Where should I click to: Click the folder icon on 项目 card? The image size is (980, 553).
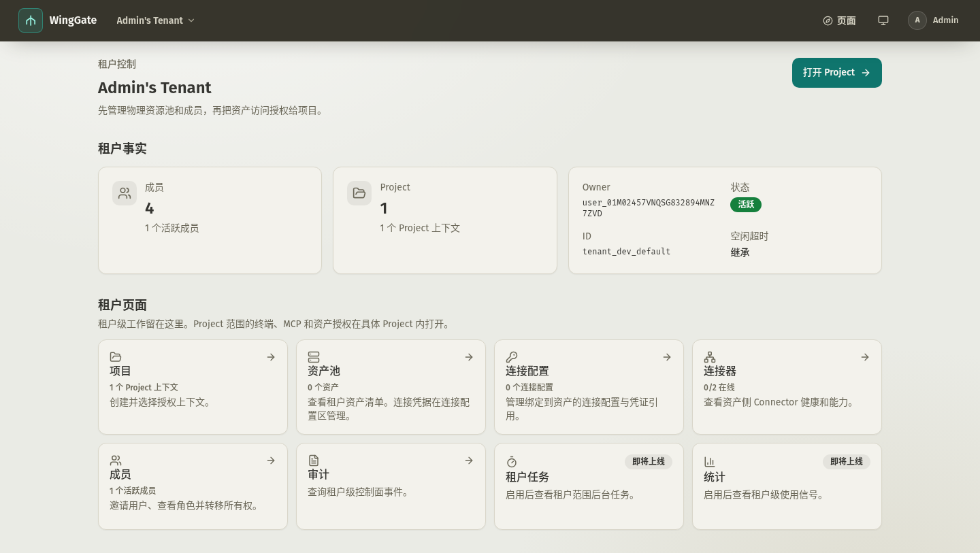tap(116, 357)
